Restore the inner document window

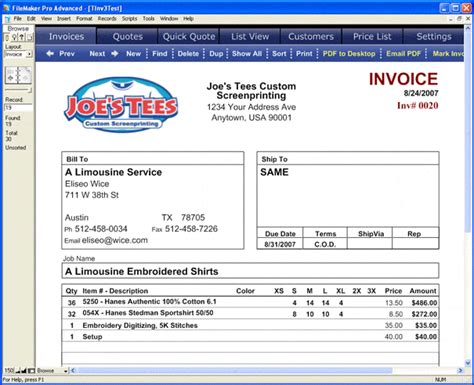[460, 19]
